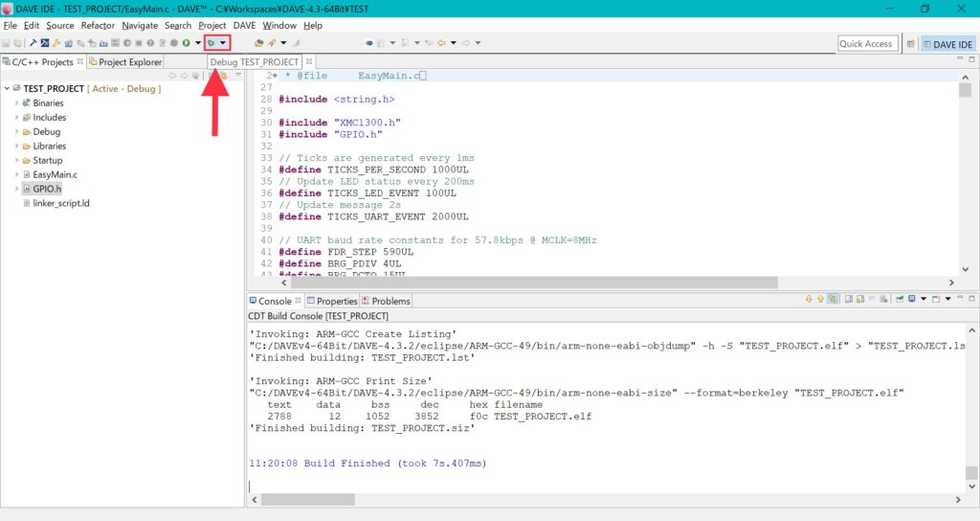Close the editor tab under the Debug tooltip

coord(309,61)
